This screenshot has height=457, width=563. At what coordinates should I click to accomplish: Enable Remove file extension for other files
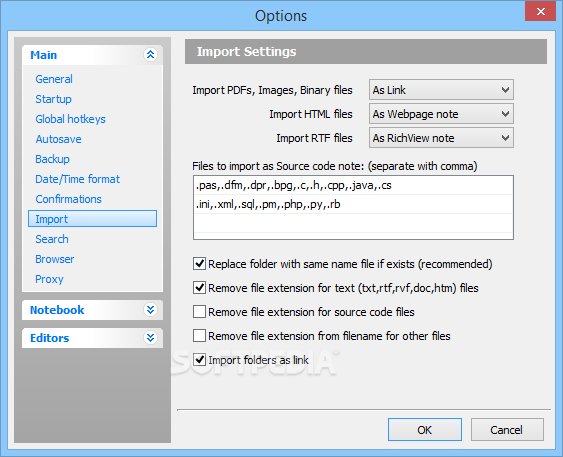pyautogui.click(x=199, y=336)
